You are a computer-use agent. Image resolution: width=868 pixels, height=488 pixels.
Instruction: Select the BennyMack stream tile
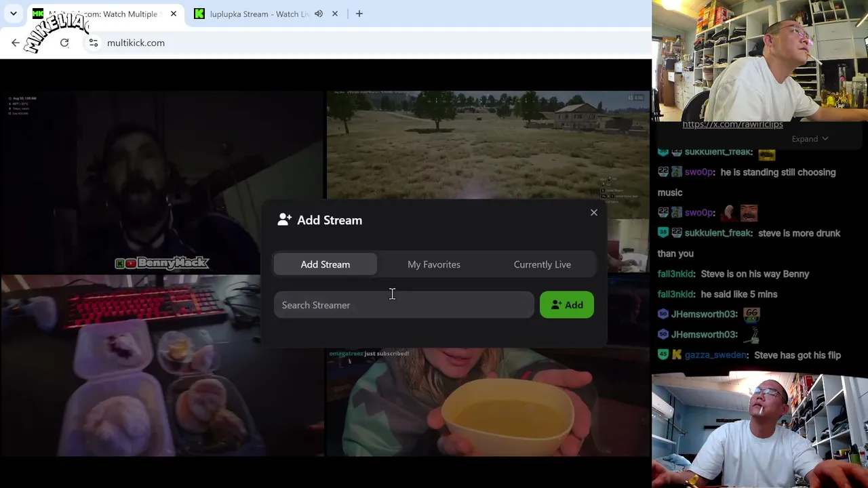(x=163, y=183)
